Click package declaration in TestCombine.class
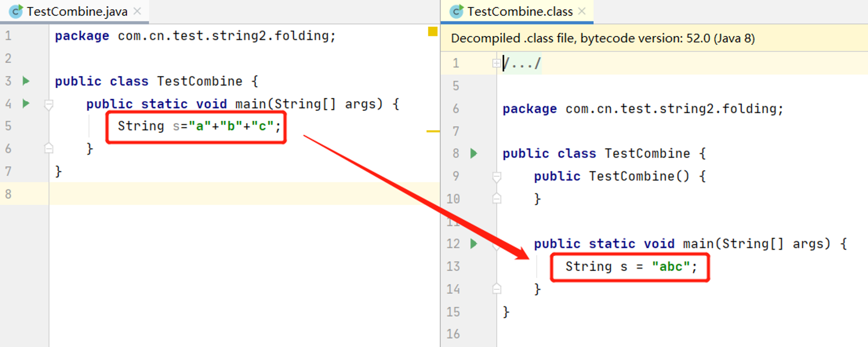 (x=643, y=109)
